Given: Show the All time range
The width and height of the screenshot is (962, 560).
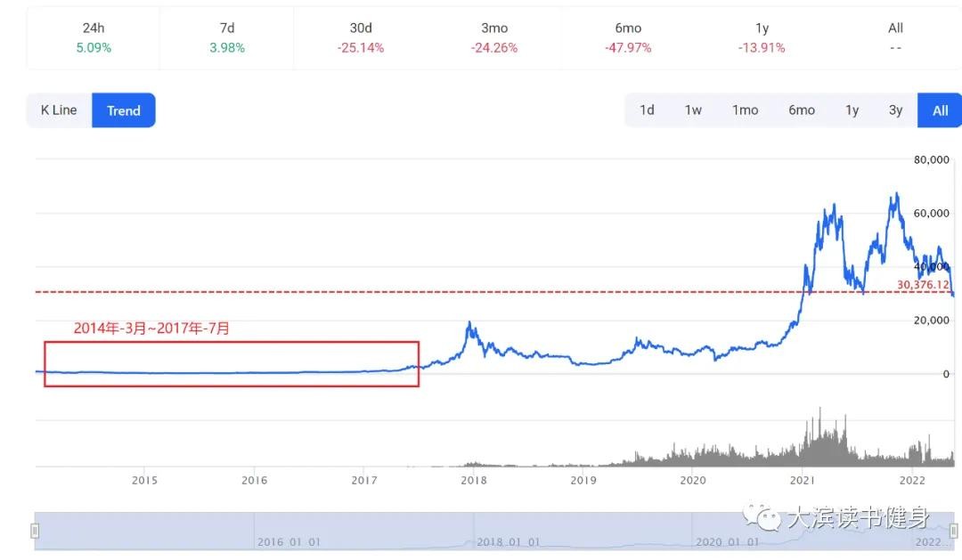Looking at the screenshot, I should [x=940, y=110].
